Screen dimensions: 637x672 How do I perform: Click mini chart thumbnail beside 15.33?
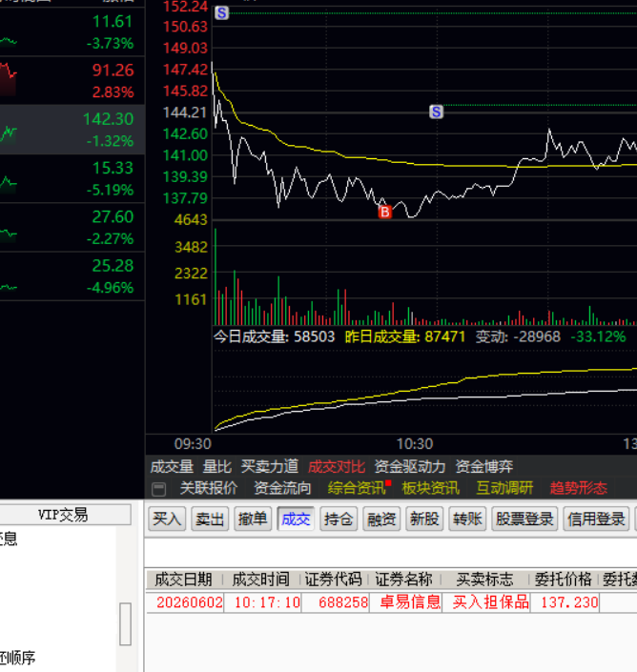[x=9, y=185]
